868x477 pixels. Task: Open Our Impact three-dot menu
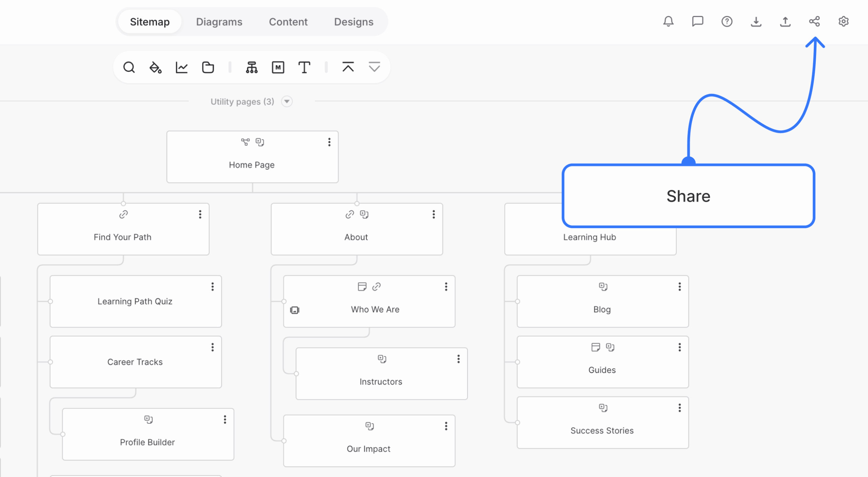[x=446, y=426]
